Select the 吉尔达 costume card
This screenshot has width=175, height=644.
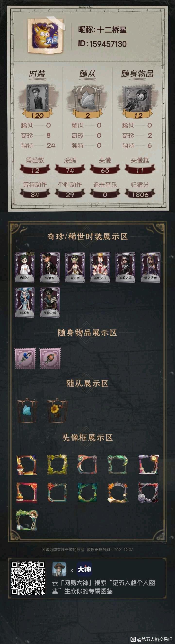[x=25, y=267]
